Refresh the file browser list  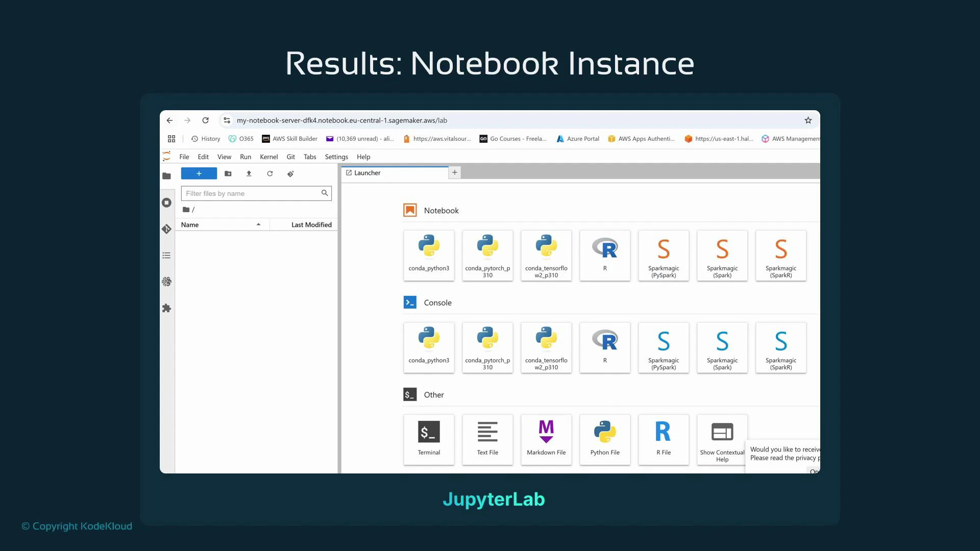point(269,173)
